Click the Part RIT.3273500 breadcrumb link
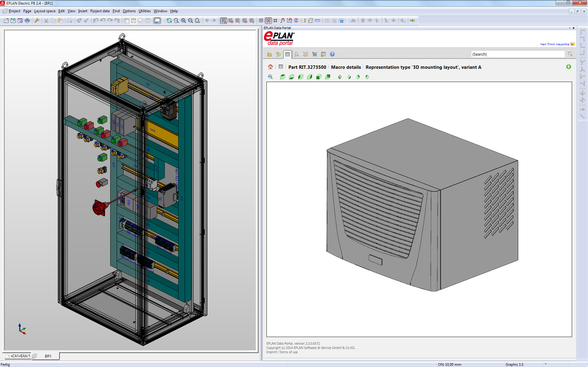 [307, 67]
